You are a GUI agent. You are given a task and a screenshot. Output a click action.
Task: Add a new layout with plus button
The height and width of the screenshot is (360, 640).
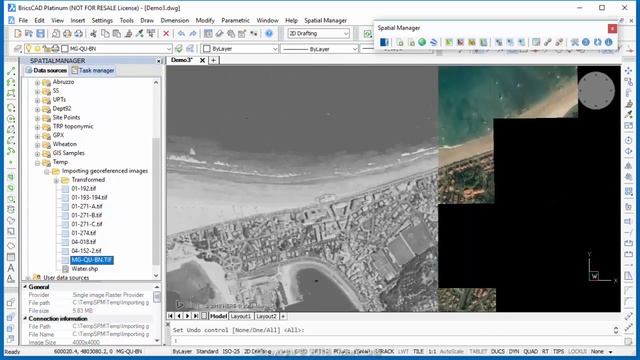click(283, 316)
